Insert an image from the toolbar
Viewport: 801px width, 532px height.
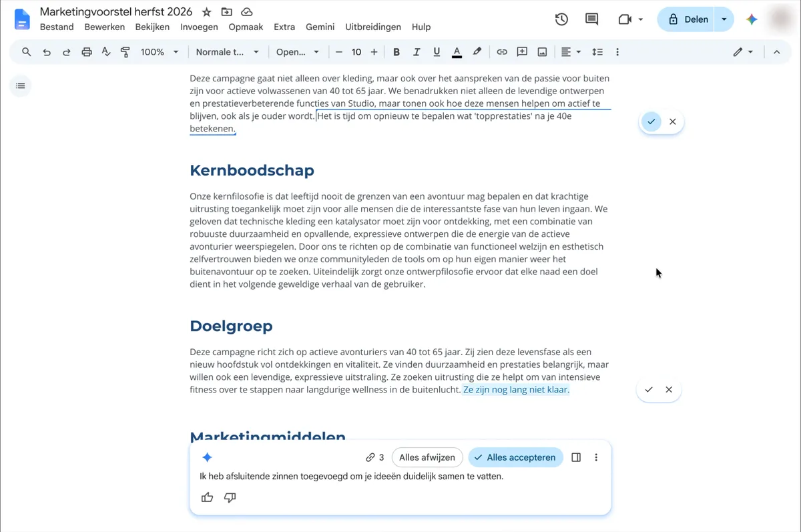(542, 52)
